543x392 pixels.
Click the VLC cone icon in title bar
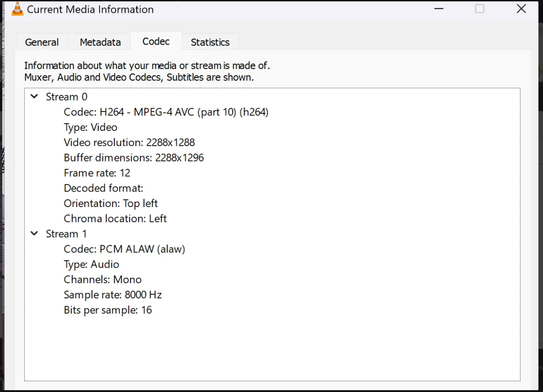click(17, 9)
